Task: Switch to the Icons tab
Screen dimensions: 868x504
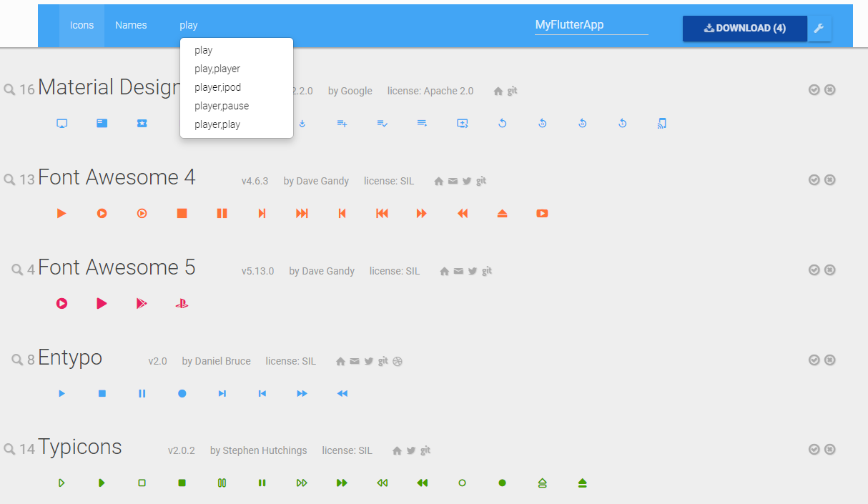Action: pos(82,25)
